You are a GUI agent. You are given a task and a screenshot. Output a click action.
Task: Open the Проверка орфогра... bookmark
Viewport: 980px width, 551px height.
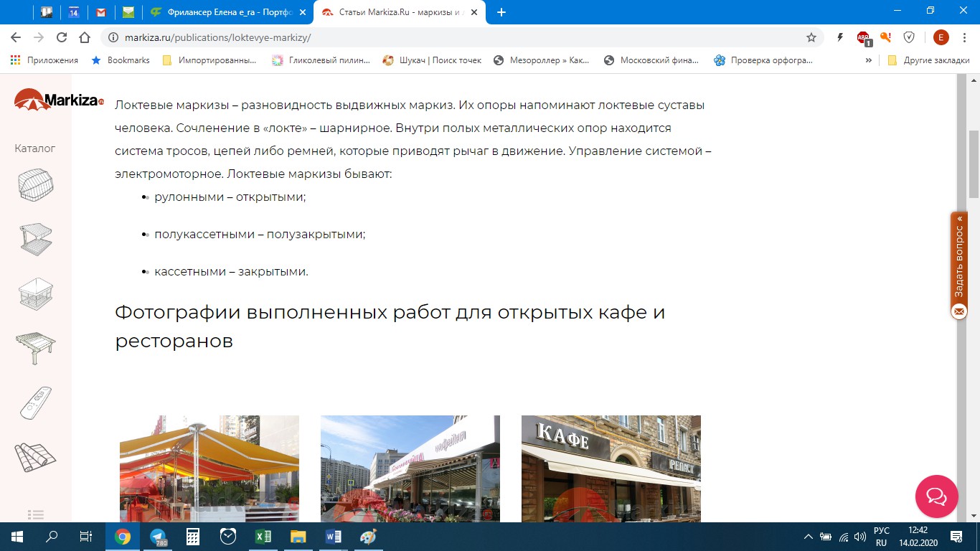[x=763, y=60]
